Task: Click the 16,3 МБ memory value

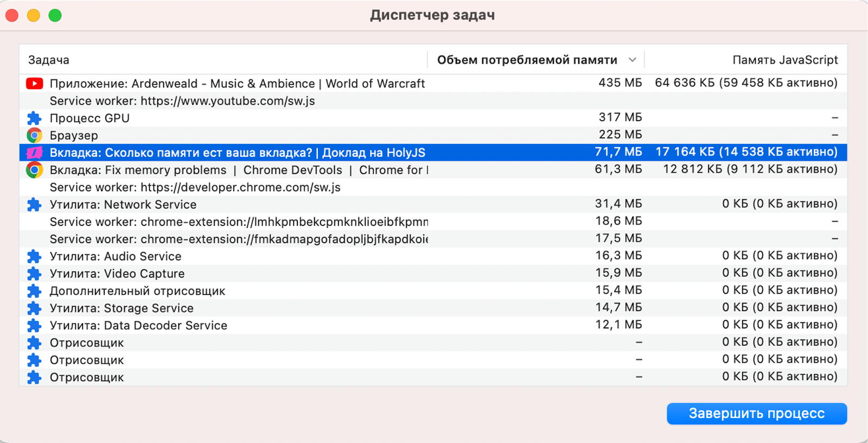Action: [x=618, y=256]
